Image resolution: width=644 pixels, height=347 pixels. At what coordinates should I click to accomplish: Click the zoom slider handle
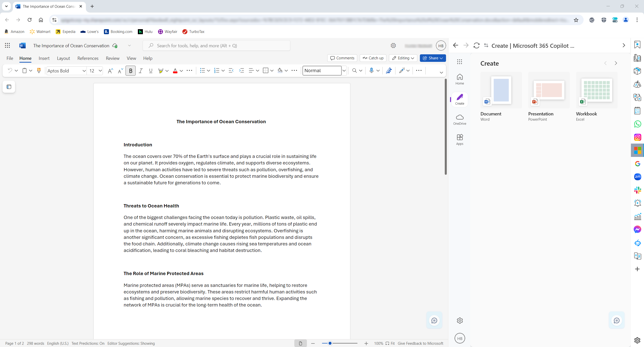[330, 343]
